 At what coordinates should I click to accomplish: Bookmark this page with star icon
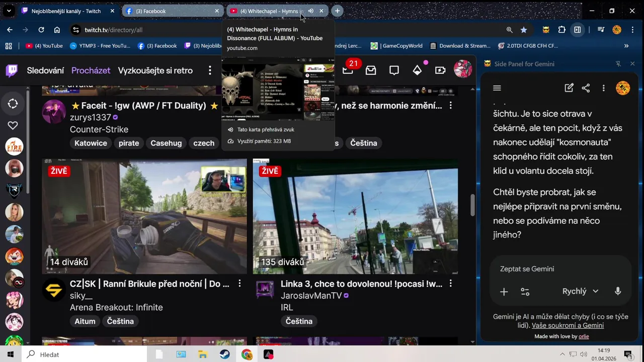pos(524,30)
